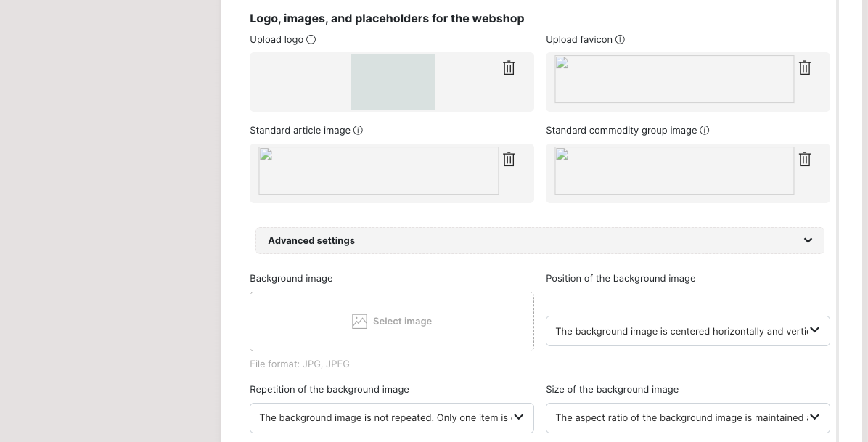Show info for Upload logo
The height and width of the screenshot is (442, 868).
pos(311,40)
